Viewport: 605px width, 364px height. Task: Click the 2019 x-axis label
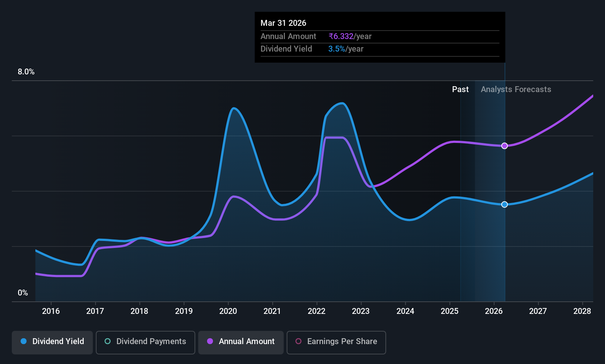pyautogui.click(x=184, y=311)
